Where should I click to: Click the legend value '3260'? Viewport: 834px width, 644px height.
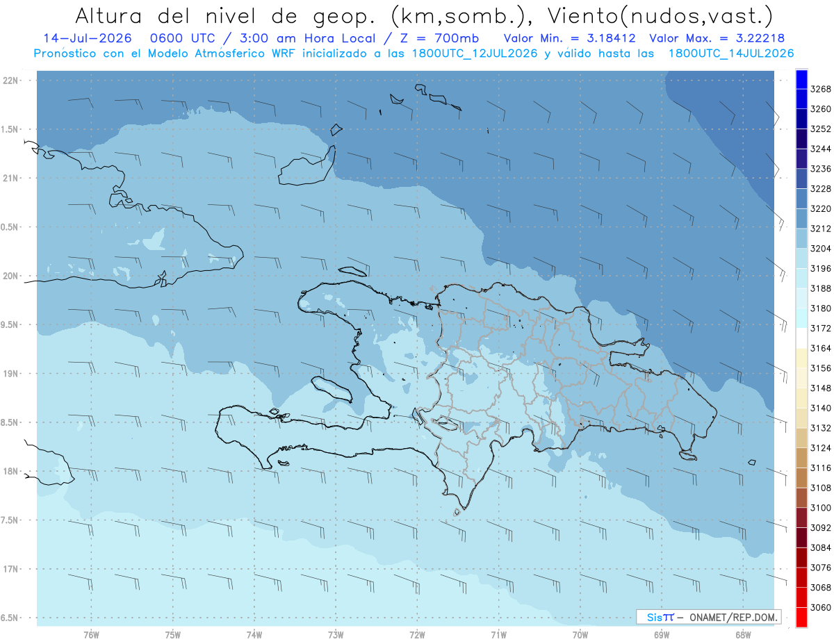(820, 109)
